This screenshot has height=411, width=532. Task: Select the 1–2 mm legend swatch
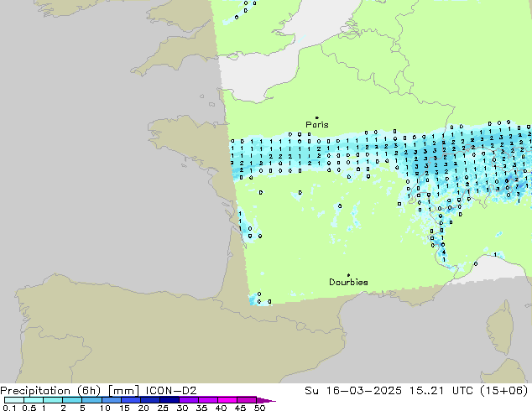pyautogui.click(x=53, y=400)
